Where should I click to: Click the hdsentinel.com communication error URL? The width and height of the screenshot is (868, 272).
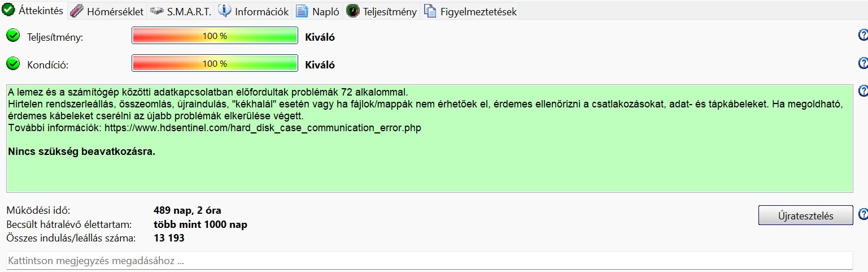tap(263, 128)
